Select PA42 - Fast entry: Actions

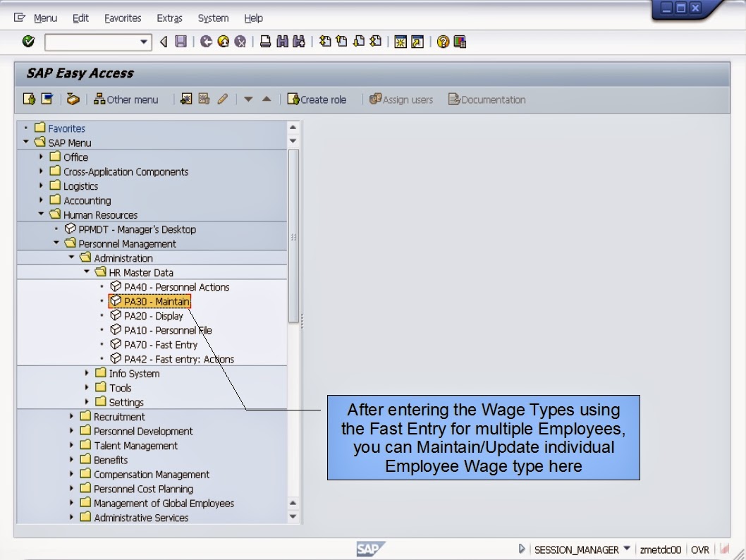tap(172, 359)
